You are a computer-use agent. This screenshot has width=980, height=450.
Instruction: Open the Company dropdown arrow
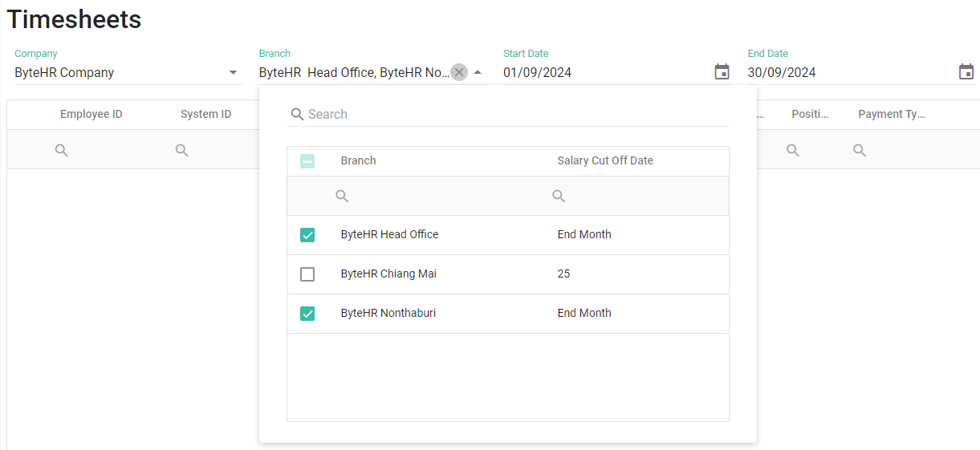234,72
